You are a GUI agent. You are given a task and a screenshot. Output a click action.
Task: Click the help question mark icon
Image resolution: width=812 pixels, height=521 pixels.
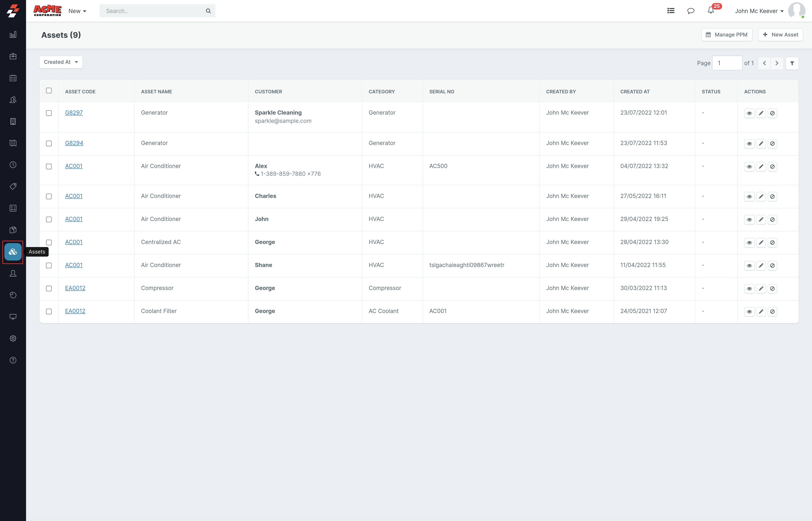pyautogui.click(x=13, y=360)
